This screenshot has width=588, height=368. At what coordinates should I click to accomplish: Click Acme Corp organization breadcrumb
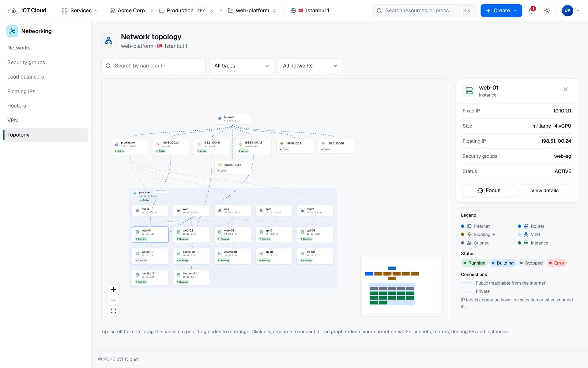pos(127,10)
